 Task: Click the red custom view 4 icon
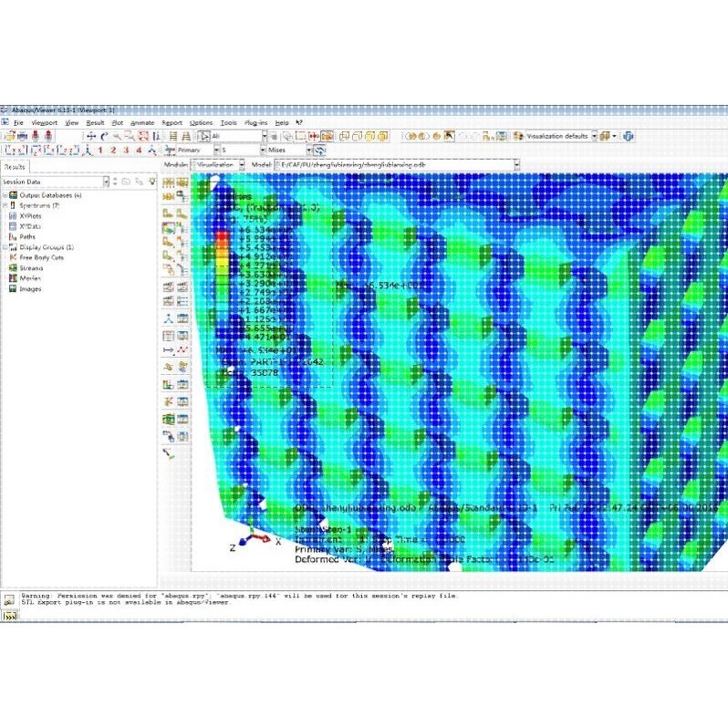(x=139, y=150)
